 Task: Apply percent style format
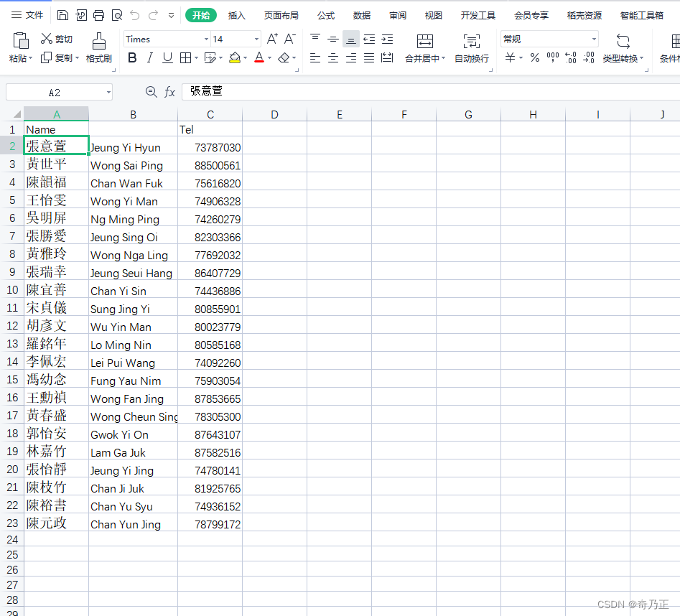[x=535, y=57]
